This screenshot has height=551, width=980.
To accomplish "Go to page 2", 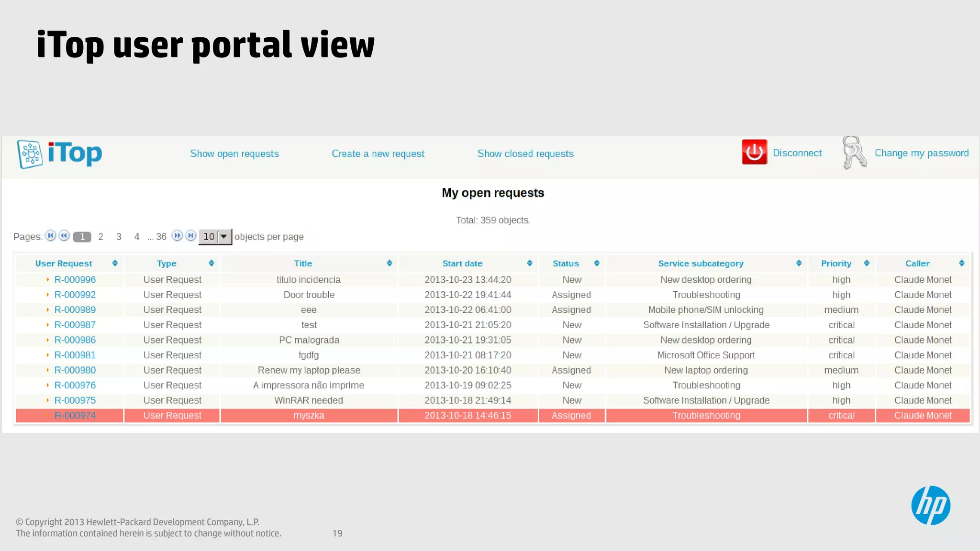I will pos(100,237).
